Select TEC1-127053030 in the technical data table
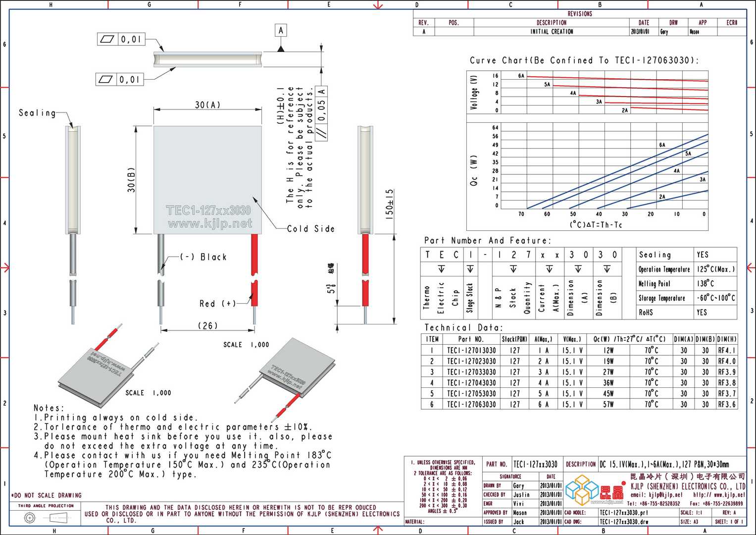Screen dimensions: 756x535 point(471,394)
